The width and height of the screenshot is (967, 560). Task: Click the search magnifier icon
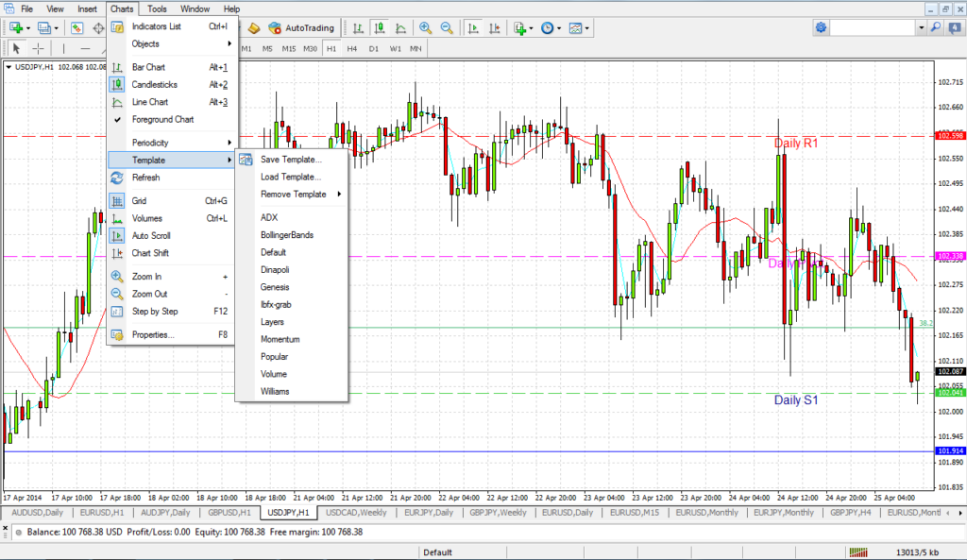point(936,27)
